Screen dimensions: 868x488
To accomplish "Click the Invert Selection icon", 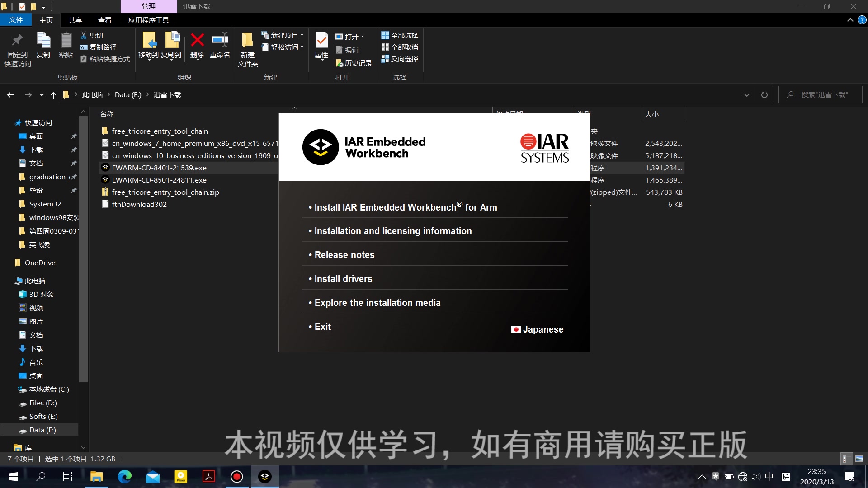I will pyautogui.click(x=385, y=59).
